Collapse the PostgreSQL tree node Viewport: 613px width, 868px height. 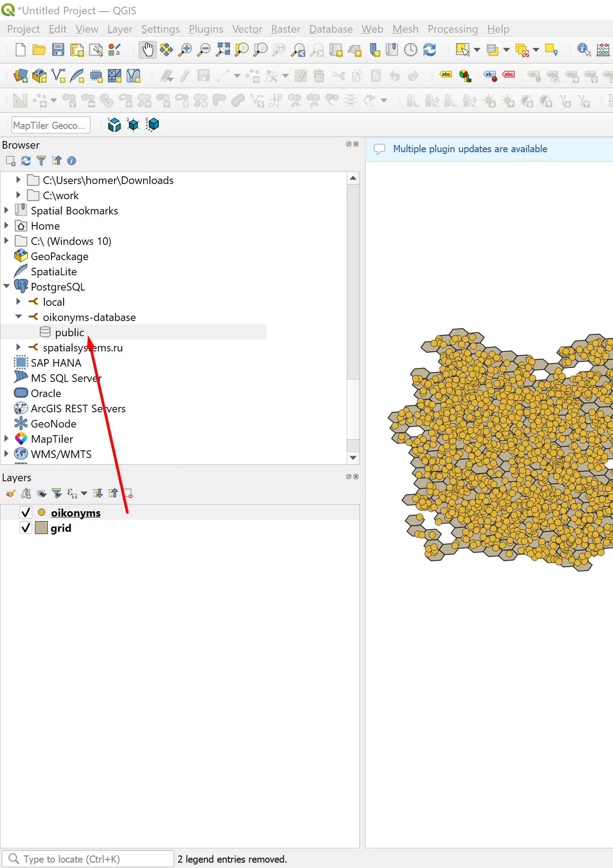7,286
